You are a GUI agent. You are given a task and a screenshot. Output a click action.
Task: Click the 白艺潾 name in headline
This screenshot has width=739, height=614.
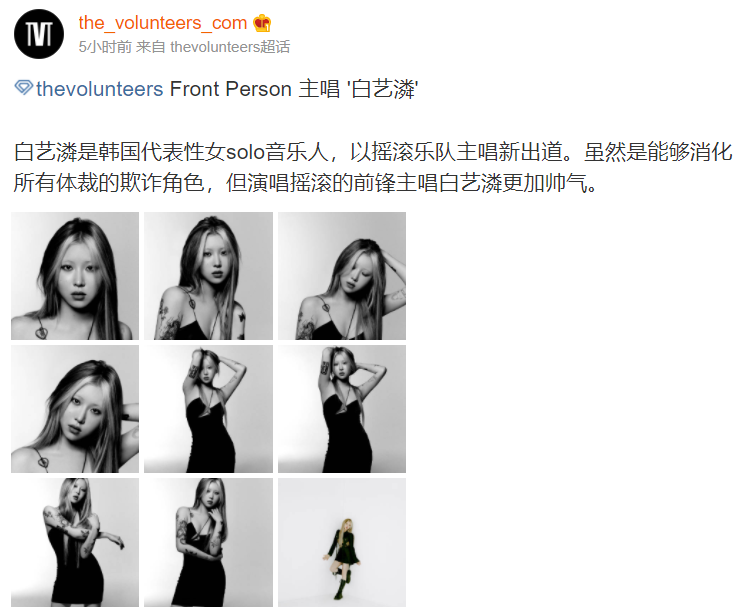tap(384, 89)
